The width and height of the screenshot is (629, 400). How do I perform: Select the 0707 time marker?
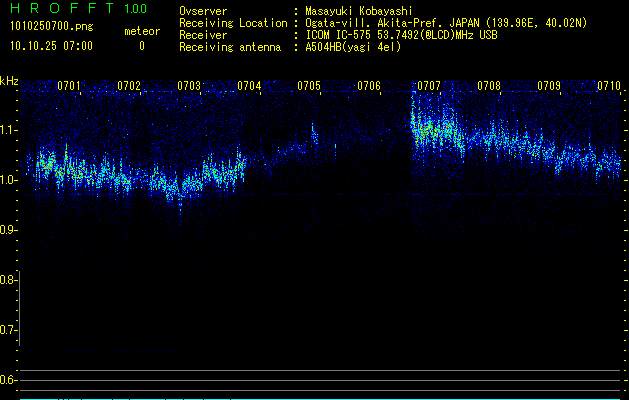click(429, 86)
